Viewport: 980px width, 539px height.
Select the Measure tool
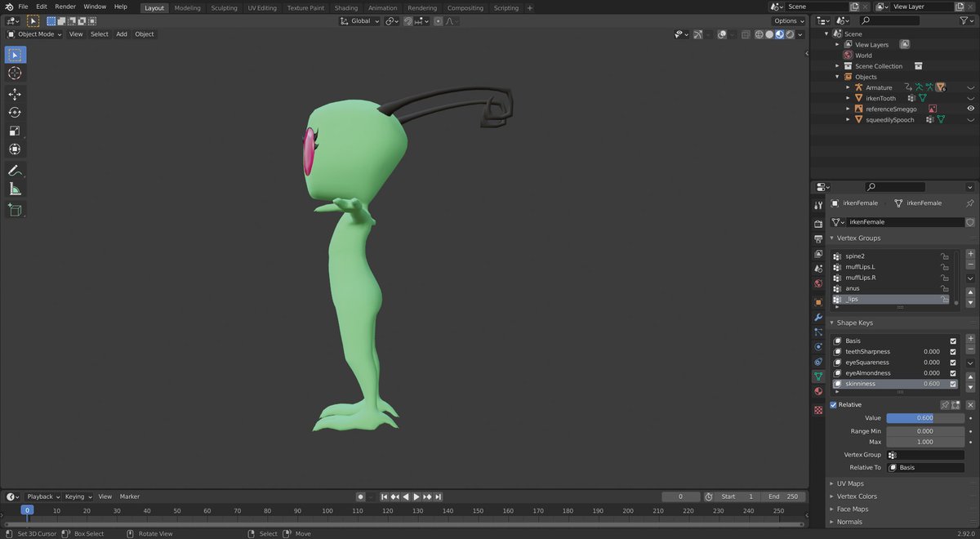15,189
